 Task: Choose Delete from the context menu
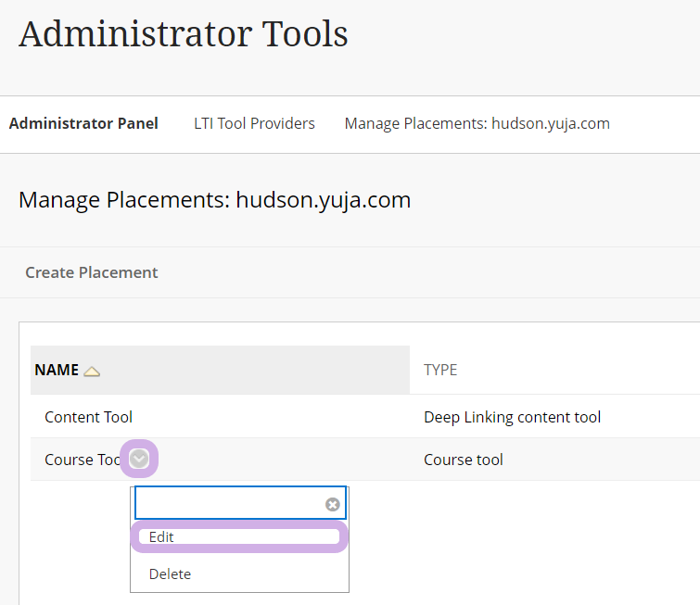click(170, 573)
